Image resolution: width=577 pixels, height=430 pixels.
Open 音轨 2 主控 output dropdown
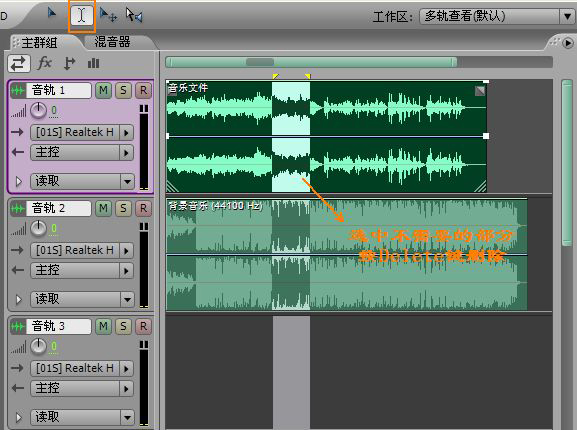[82, 270]
